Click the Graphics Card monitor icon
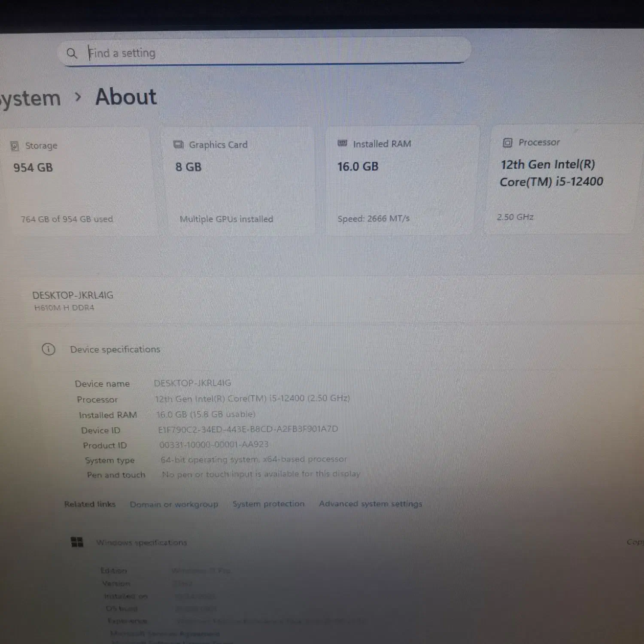 (178, 145)
